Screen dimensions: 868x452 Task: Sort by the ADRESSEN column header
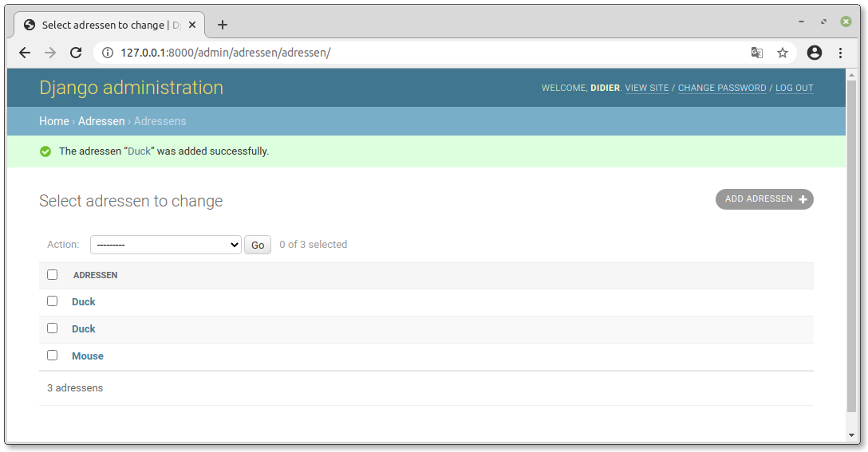pos(95,275)
